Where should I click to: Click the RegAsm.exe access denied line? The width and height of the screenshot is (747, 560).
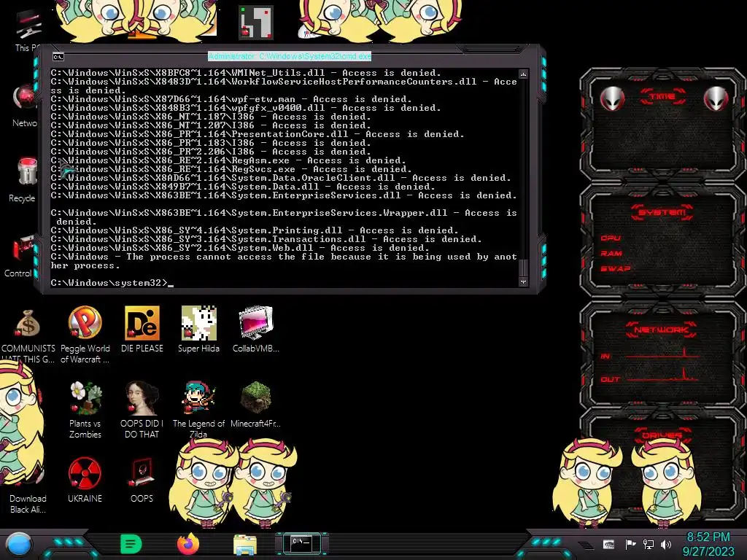pyautogui.click(x=228, y=160)
